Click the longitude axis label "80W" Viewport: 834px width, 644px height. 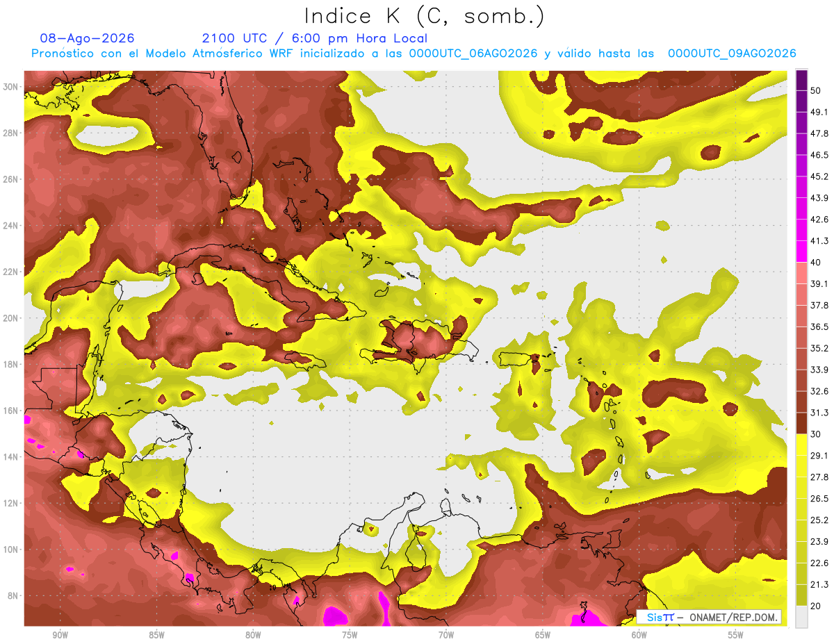tap(253, 635)
